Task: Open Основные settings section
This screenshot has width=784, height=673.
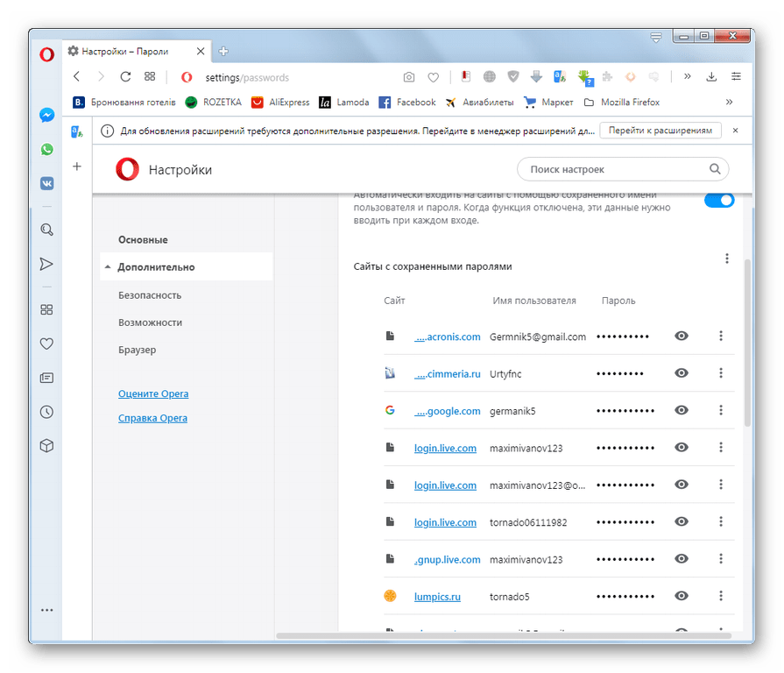Action: (x=143, y=240)
